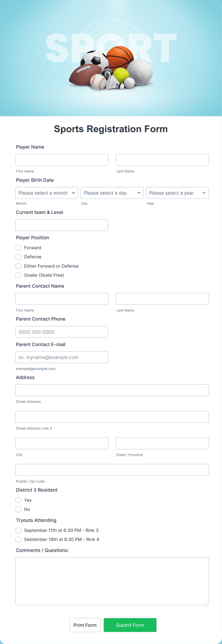Click the Comments / Questions text area
The image size is (222, 644).
[112, 580]
